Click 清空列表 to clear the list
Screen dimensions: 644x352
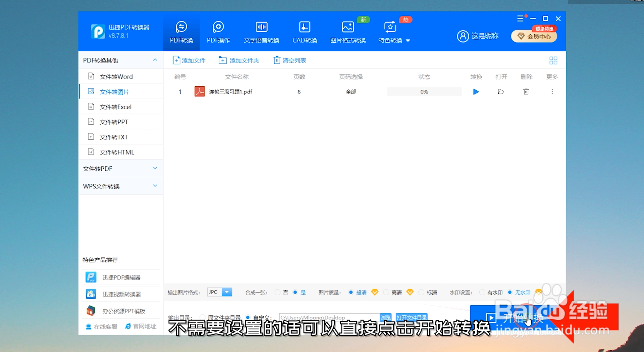point(290,60)
